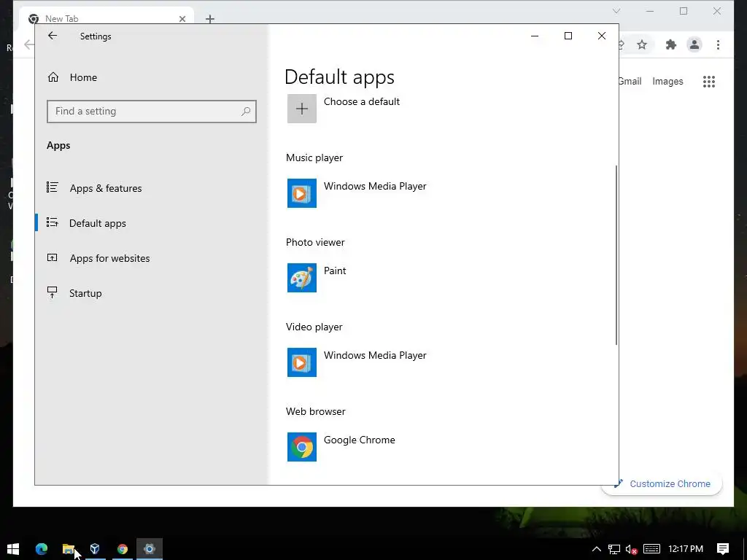Image resolution: width=747 pixels, height=560 pixels.
Task: Click Windows Media Player under Video player
Action: point(375,355)
